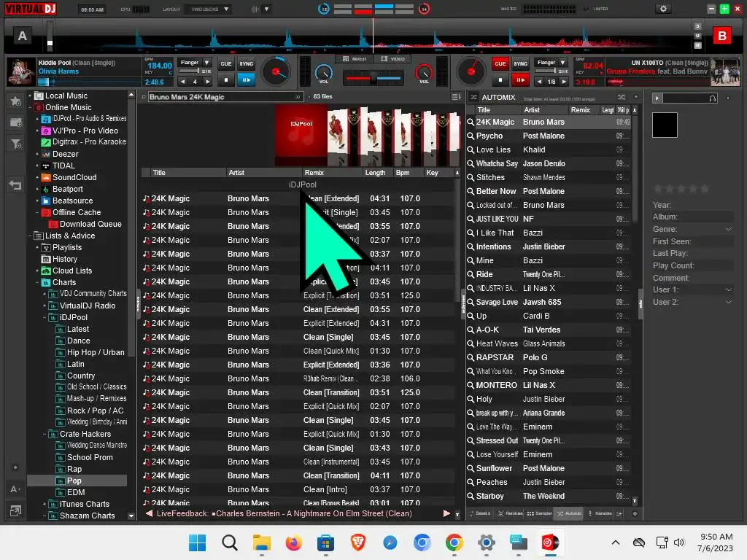Stop playback on deck A
The image size is (747, 560).
226,80
